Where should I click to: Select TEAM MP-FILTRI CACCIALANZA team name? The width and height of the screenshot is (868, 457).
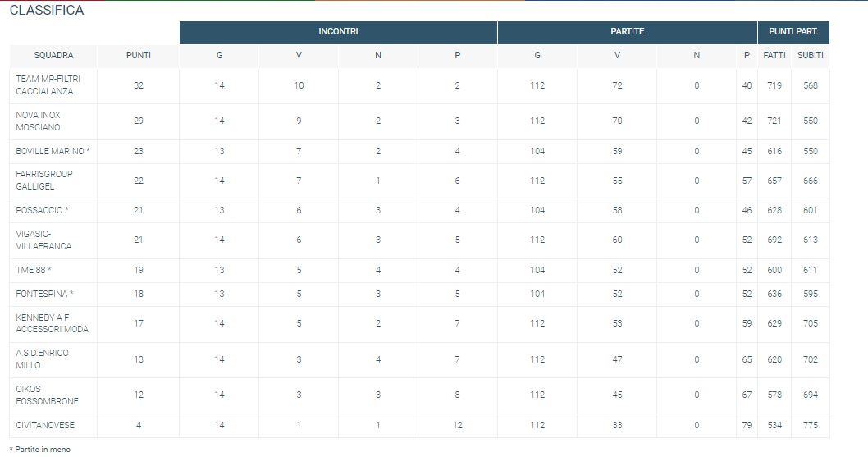pyautogui.click(x=48, y=85)
